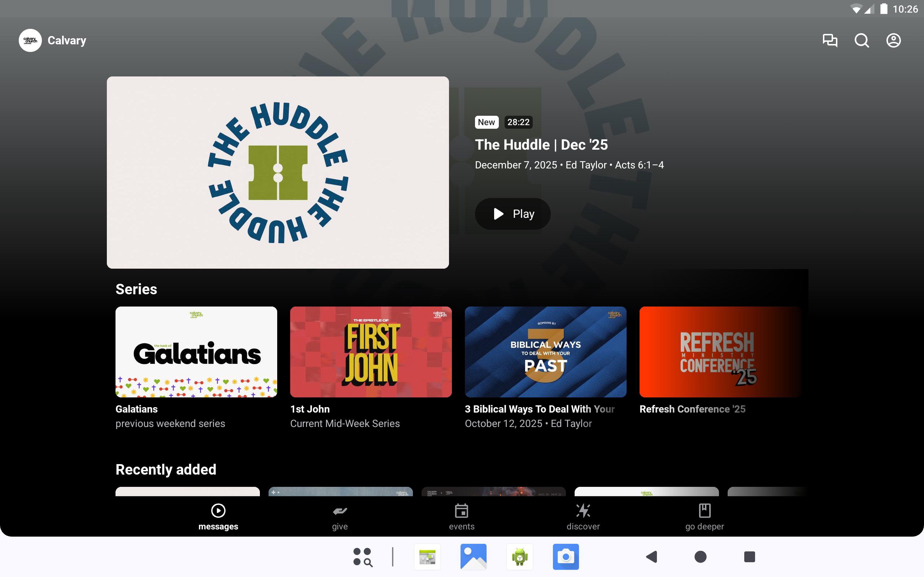Open the chat messages icon

coord(830,40)
